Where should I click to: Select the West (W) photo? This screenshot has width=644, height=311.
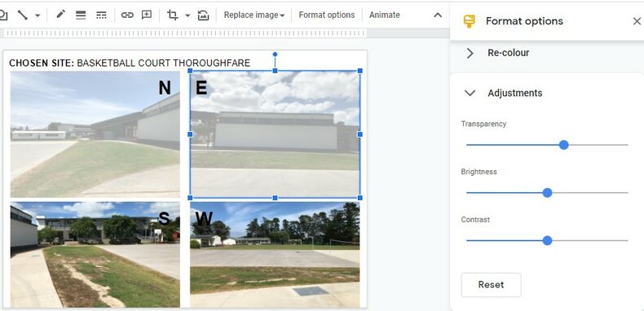pos(275,254)
